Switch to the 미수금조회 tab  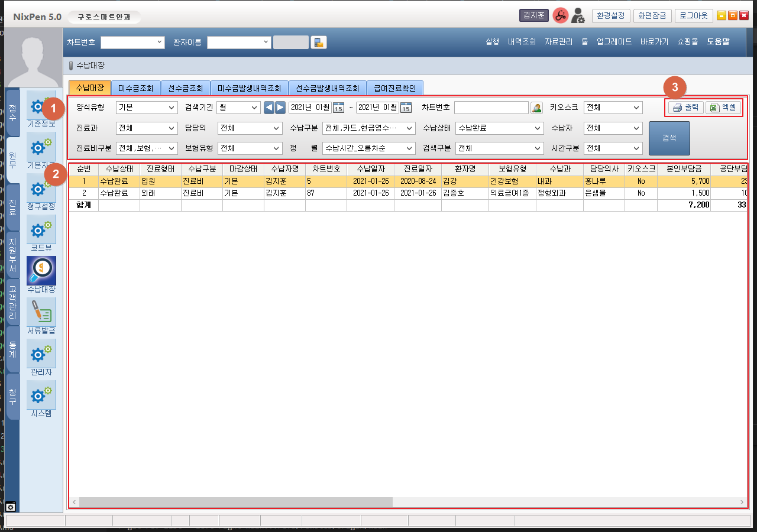pos(135,88)
